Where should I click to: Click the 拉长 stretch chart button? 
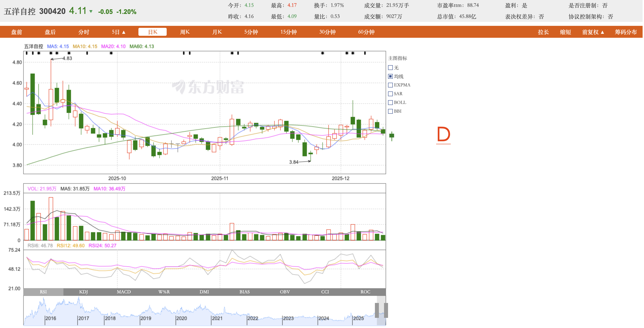tap(543, 32)
